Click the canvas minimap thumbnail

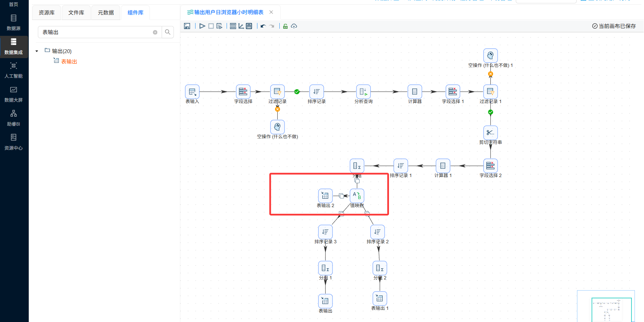(x=606, y=306)
